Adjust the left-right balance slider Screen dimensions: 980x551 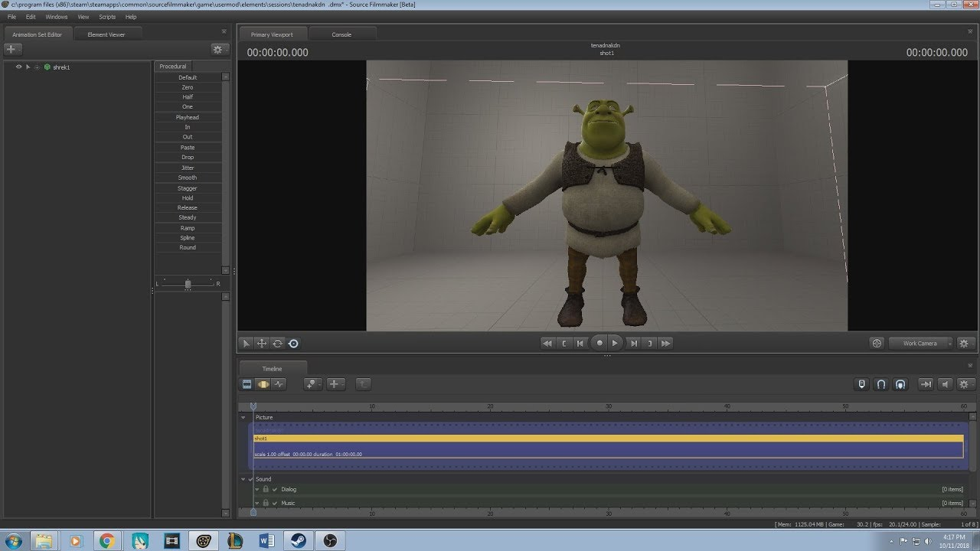click(x=188, y=284)
